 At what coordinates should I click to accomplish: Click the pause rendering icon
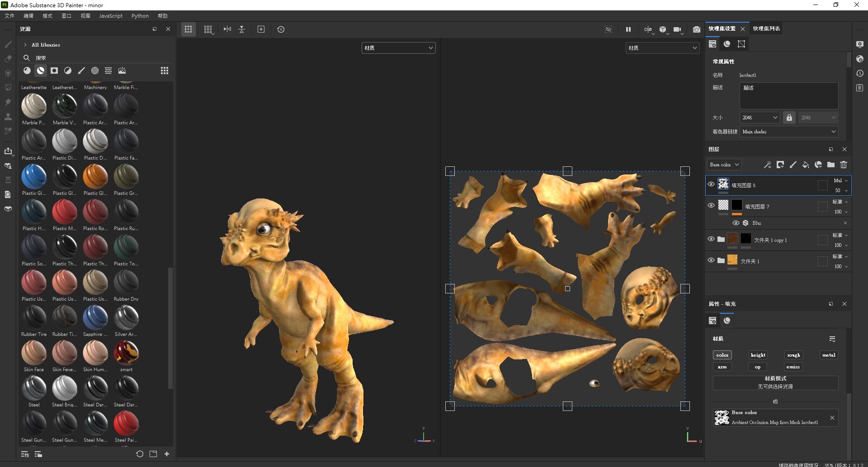pyautogui.click(x=628, y=29)
